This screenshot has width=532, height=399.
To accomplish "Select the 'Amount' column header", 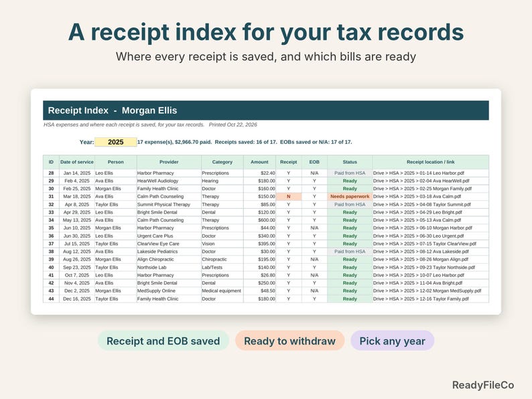I will (x=259, y=162).
